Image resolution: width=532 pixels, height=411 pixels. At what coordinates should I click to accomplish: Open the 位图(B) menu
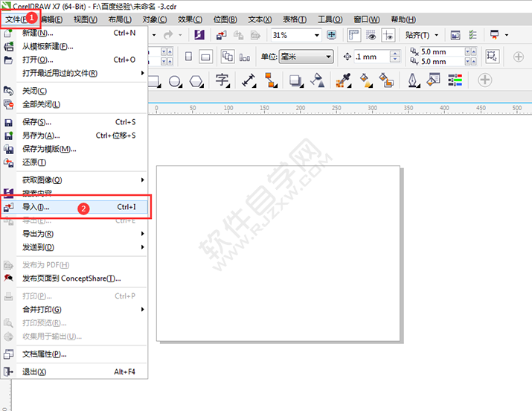coord(225,19)
